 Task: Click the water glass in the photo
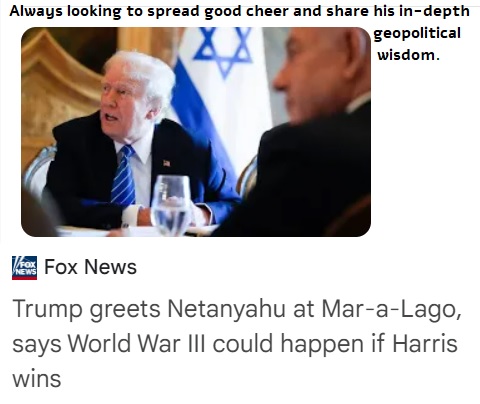(x=171, y=204)
